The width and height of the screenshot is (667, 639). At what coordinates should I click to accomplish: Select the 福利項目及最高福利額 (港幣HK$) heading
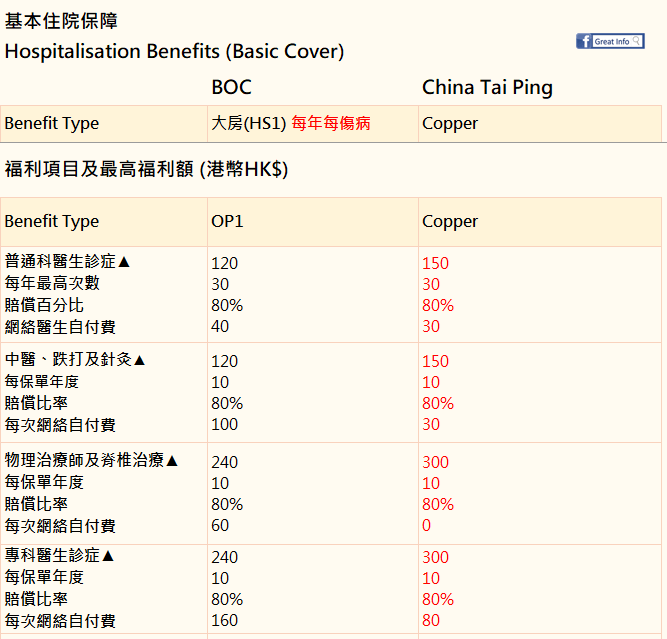coord(146,169)
